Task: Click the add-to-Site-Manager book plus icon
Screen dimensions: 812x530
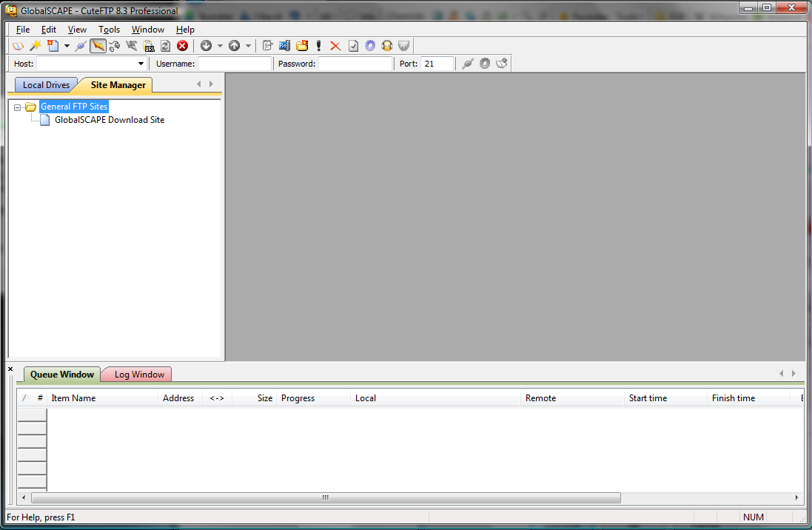Action: [x=502, y=64]
